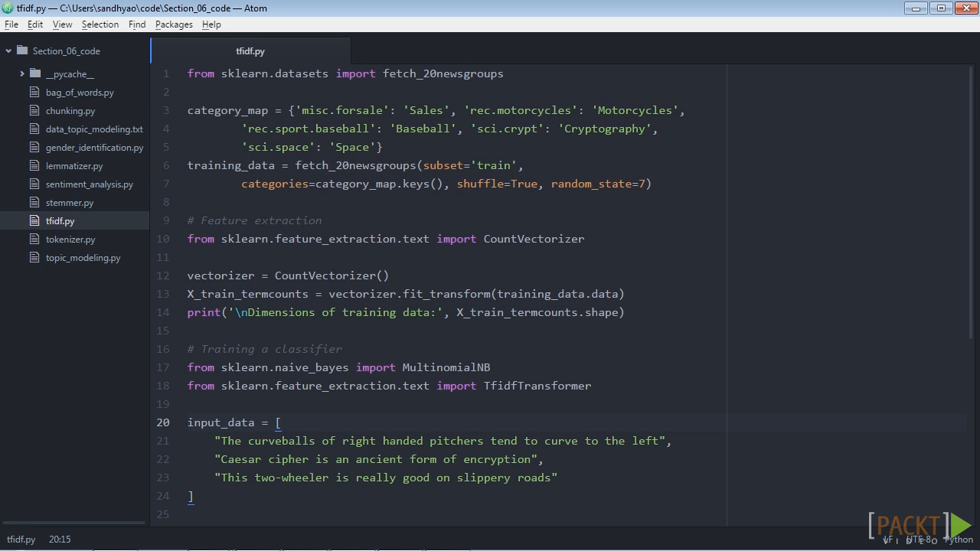Click the Python grammar selector in status bar

pyautogui.click(x=958, y=540)
